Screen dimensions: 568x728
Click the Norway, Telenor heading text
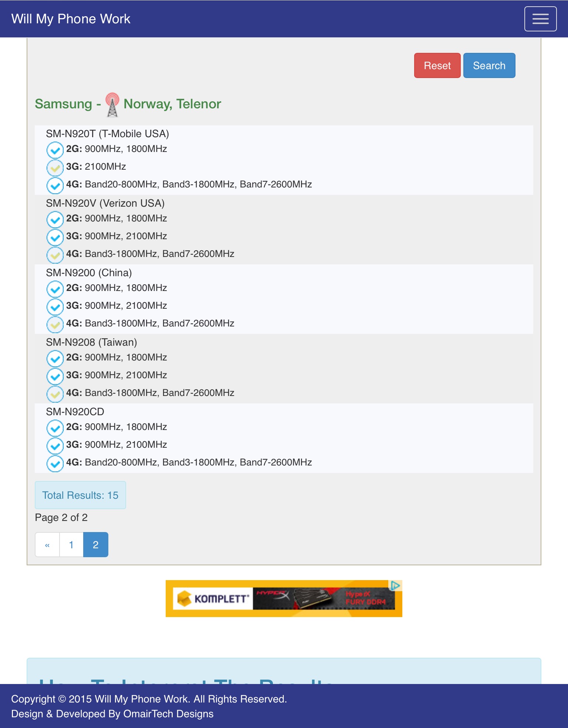[172, 104]
